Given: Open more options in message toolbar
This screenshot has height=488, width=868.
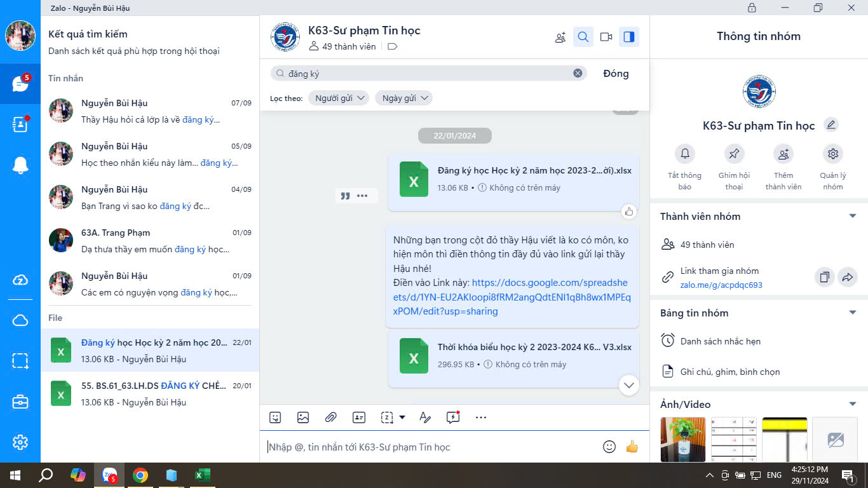Looking at the screenshot, I should [481, 417].
